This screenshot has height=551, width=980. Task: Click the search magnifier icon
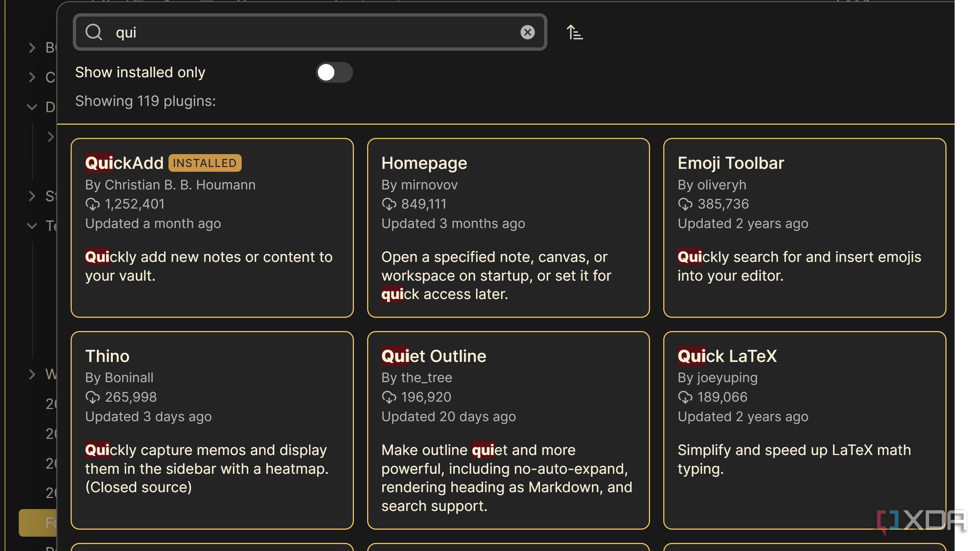93,32
